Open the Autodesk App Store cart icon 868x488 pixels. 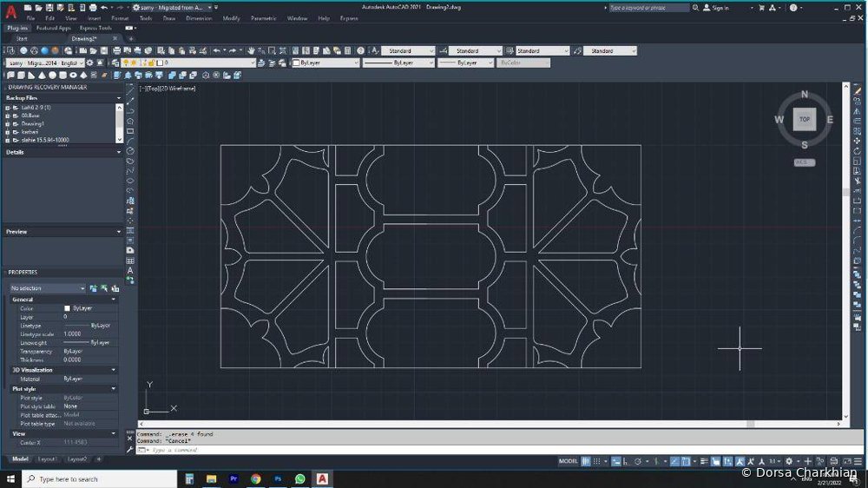pos(761,8)
